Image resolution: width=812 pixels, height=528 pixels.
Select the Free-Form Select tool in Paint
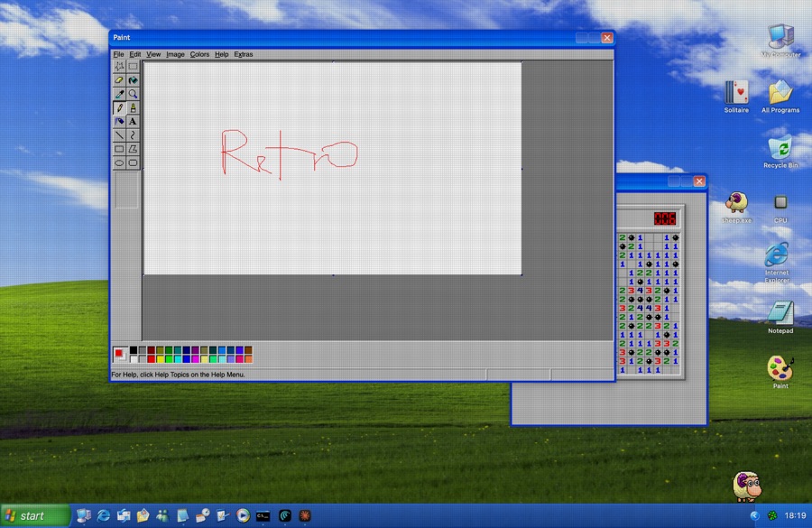point(119,66)
